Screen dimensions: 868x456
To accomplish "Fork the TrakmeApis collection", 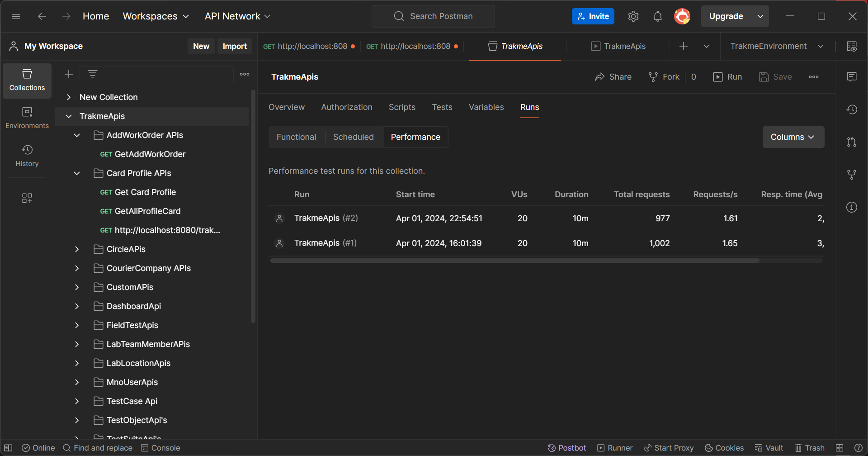I will pyautogui.click(x=664, y=77).
